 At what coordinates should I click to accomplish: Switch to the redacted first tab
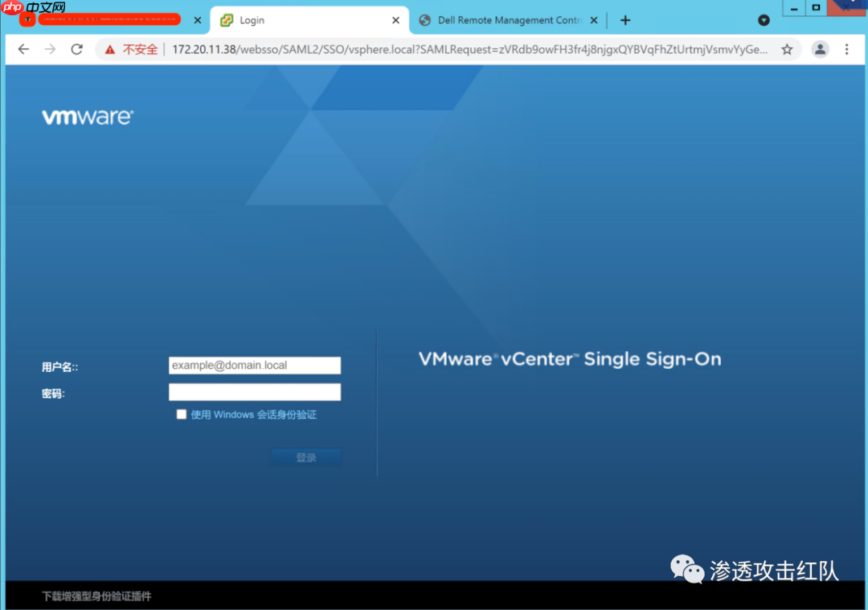[109, 20]
